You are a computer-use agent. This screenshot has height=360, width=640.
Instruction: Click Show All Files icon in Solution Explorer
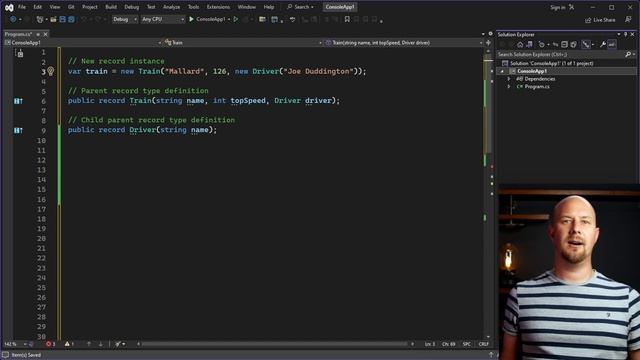click(x=573, y=44)
